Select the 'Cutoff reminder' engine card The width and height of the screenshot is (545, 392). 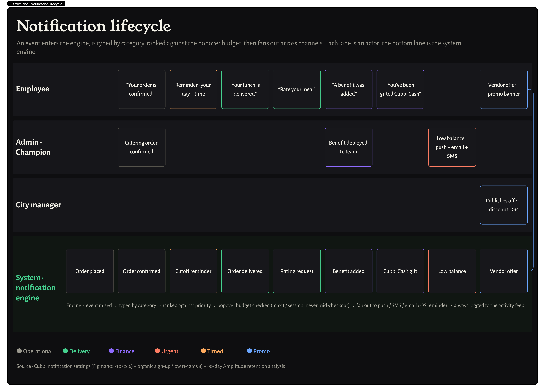pos(193,271)
